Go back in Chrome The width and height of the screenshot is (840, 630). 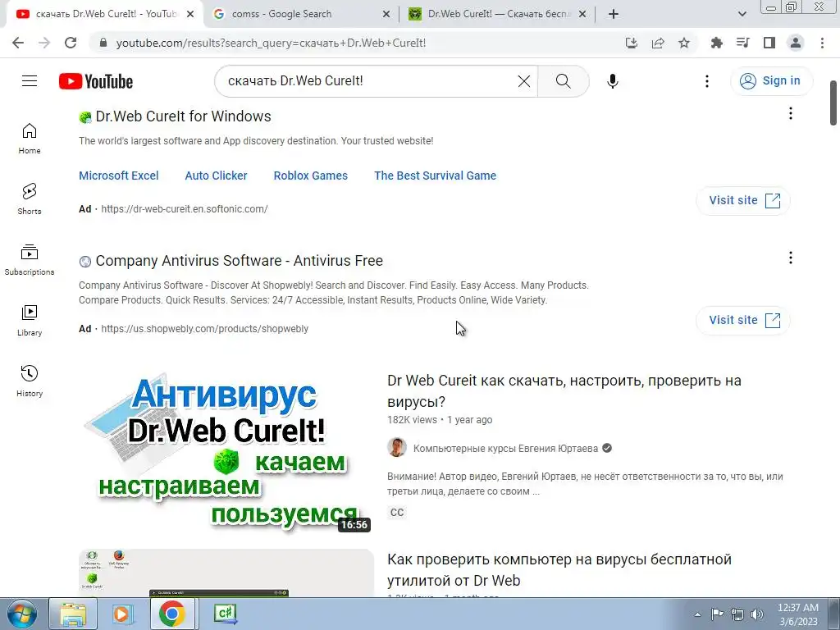point(18,43)
